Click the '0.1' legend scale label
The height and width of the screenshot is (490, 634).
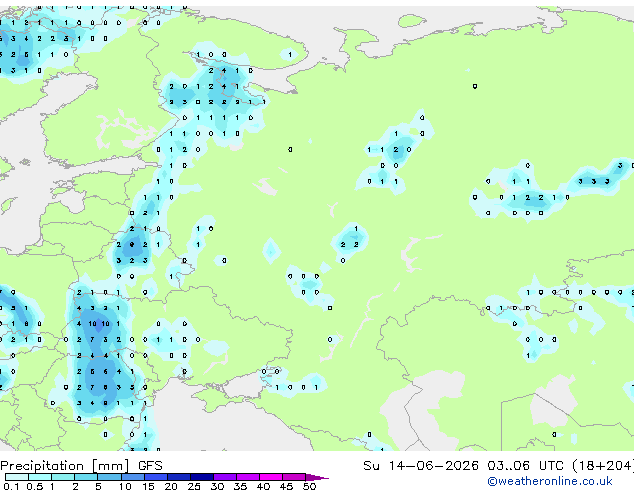coord(11,486)
